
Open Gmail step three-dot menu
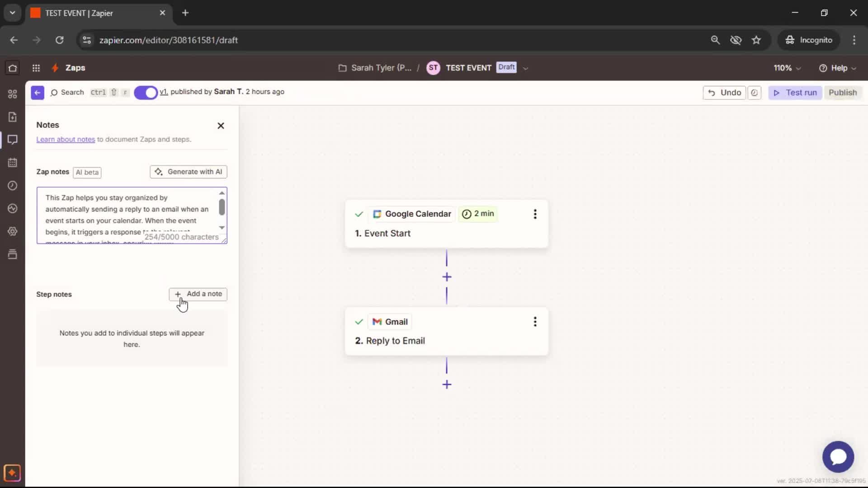coord(535,322)
